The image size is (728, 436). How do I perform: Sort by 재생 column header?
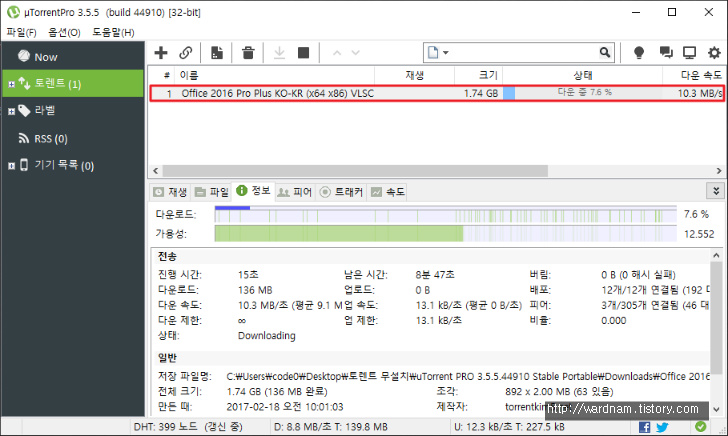pos(414,75)
